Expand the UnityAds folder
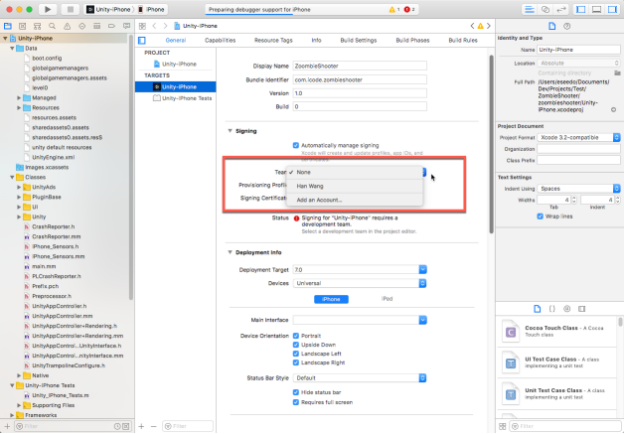This screenshot has width=624, height=434. tap(19, 187)
